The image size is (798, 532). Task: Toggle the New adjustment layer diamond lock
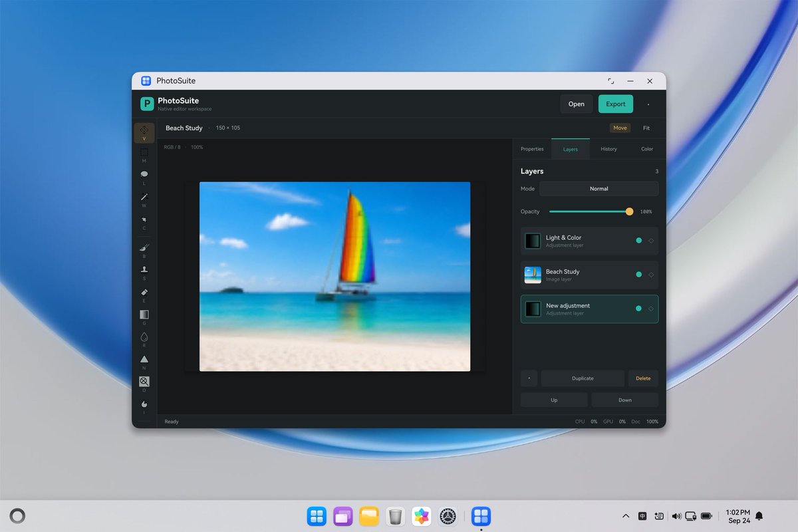pyautogui.click(x=651, y=309)
